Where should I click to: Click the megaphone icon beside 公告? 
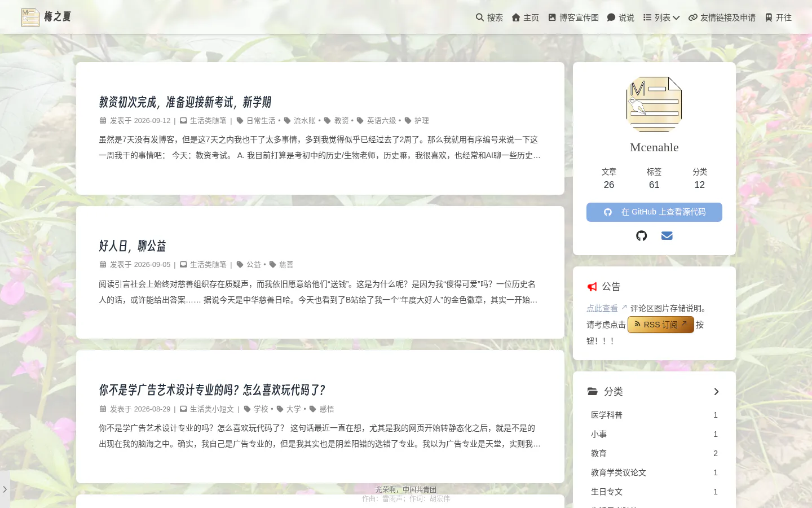tap(592, 287)
